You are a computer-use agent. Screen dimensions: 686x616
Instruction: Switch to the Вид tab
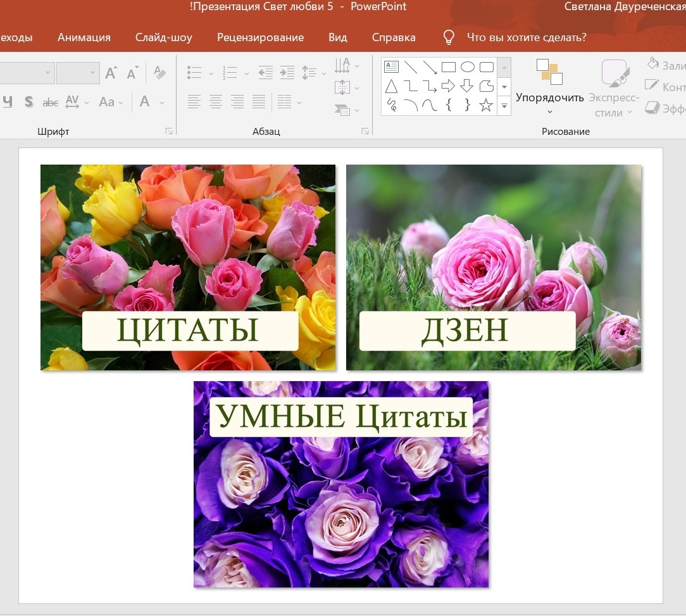(x=338, y=37)
